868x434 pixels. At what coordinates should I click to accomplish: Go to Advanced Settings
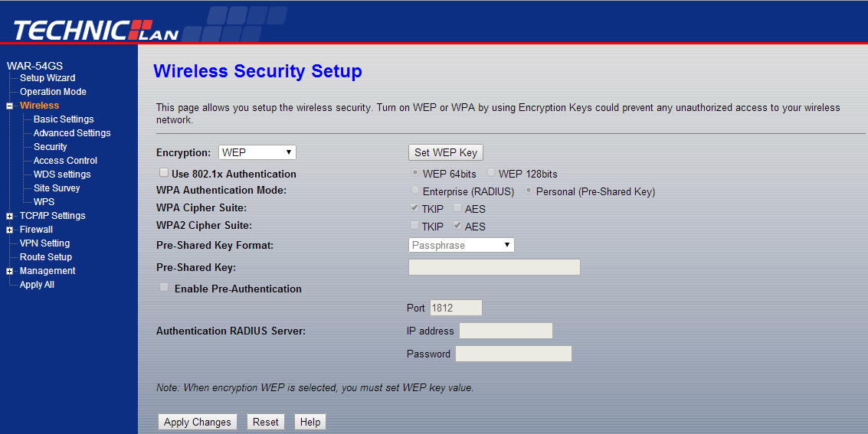72,133
